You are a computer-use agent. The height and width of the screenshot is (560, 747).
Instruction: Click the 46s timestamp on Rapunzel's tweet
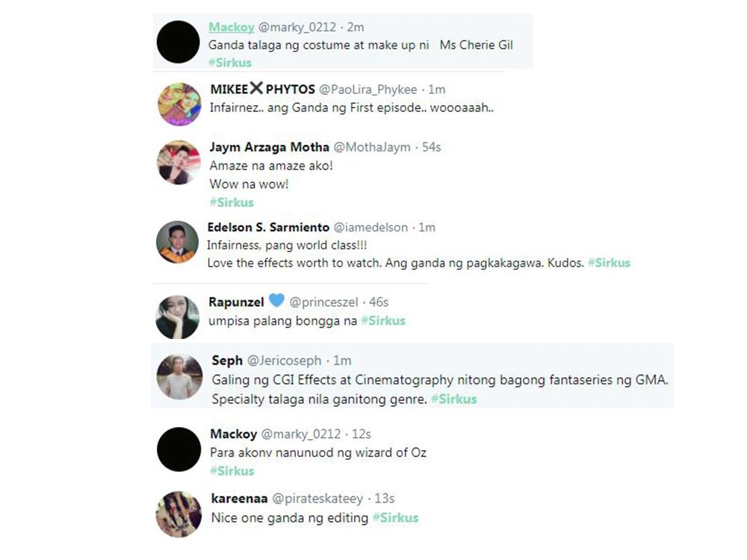click(x=379, y=302)
